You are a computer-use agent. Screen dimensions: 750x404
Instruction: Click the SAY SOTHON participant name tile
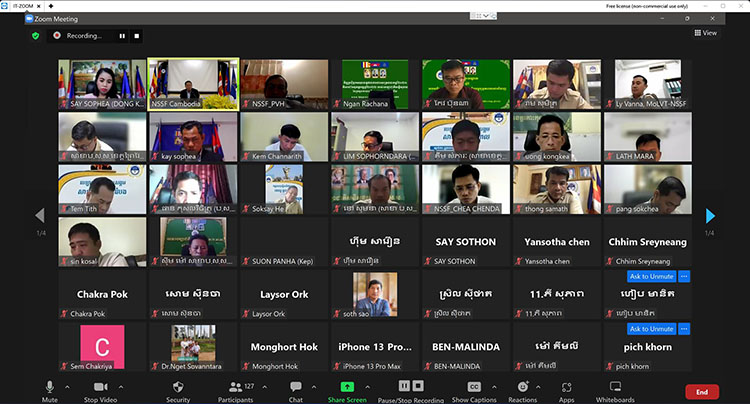click(466, 242)
